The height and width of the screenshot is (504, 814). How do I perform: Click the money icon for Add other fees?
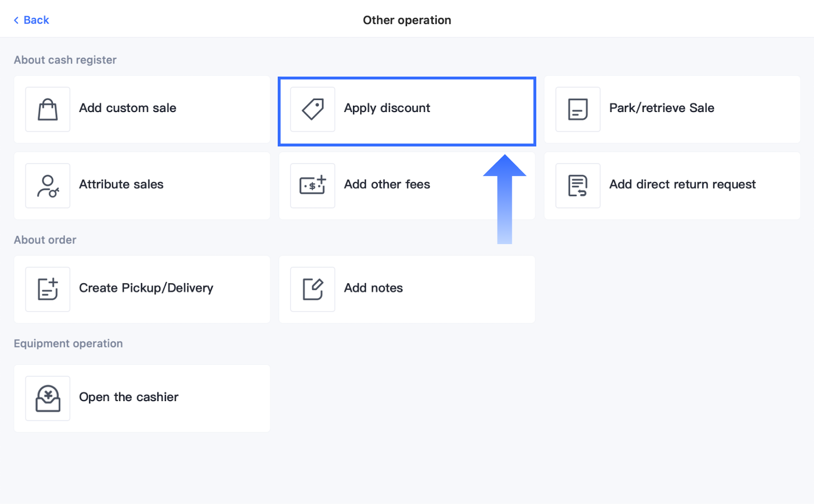pos(312,186)
